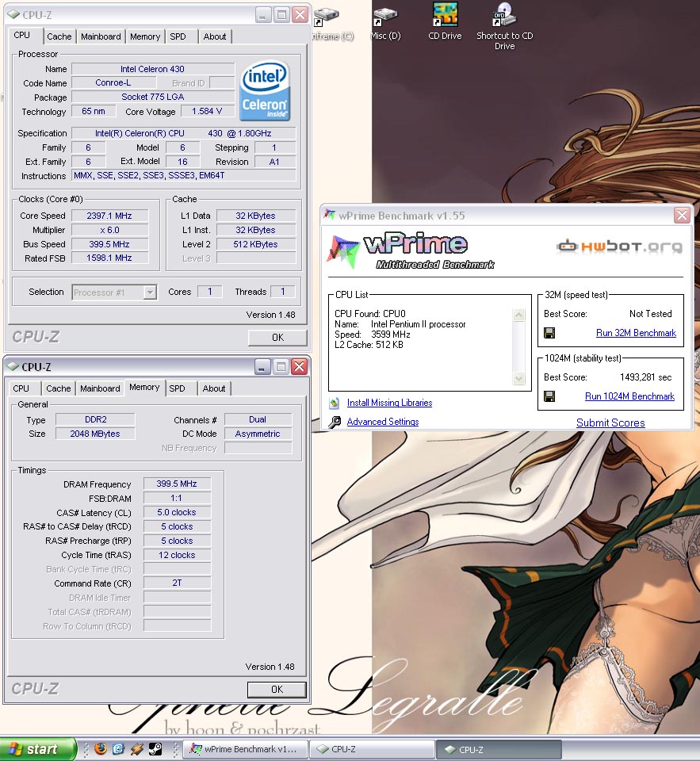Click Submit Scores link
Screen dimensions: 700x761
point(610,423)
